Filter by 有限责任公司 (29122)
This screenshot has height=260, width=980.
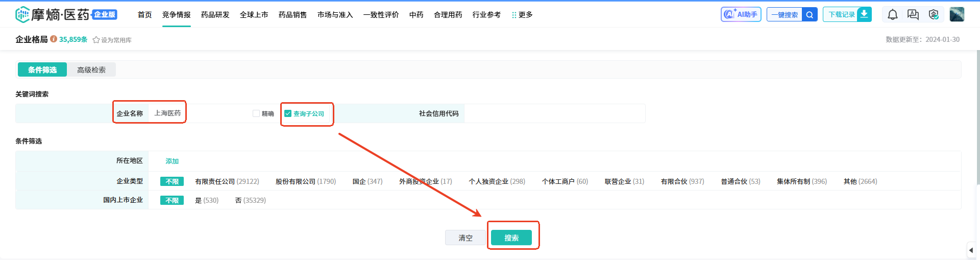point(227,181)
